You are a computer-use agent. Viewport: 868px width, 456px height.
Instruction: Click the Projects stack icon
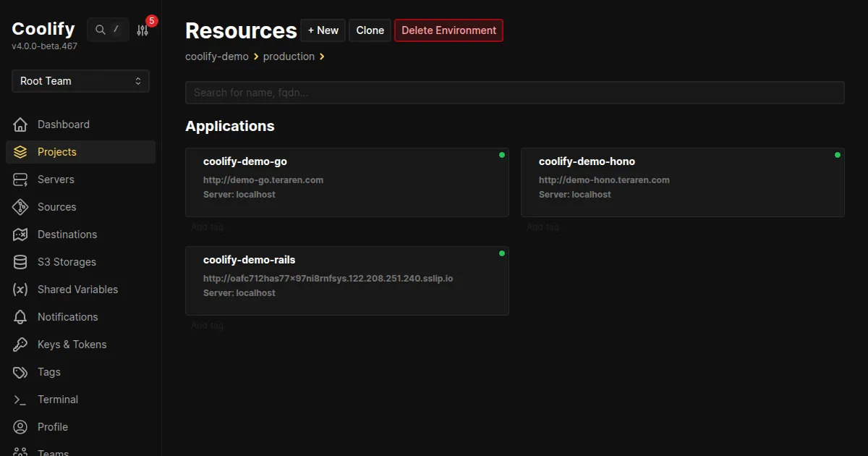click(20, 152)
